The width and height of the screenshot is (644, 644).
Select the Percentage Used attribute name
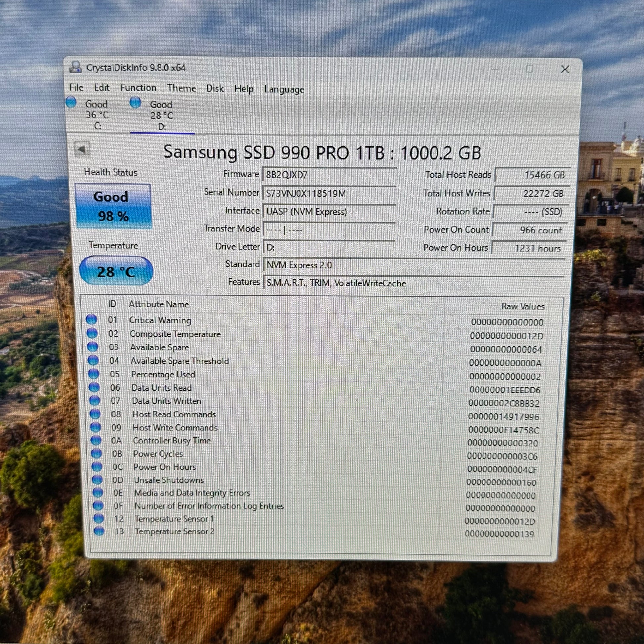163,374
